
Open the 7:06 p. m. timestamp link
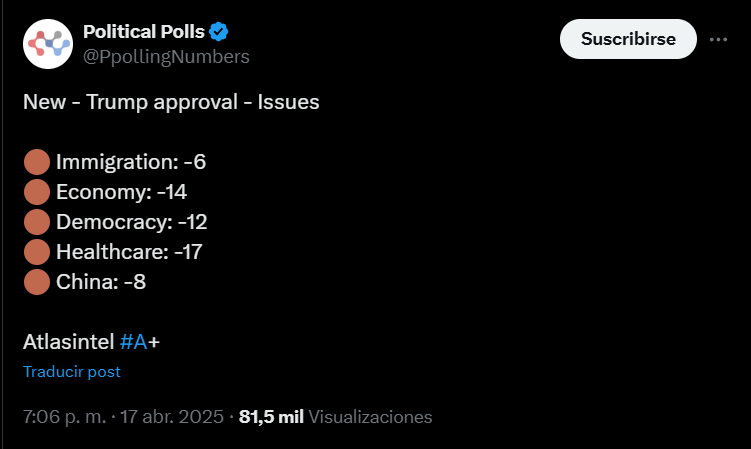[64, 416]
